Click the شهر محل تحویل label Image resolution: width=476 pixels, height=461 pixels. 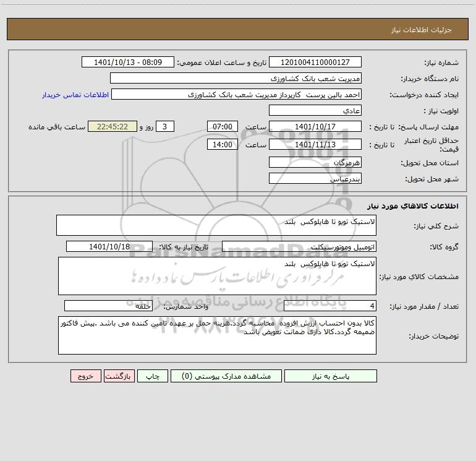click(x=431, y=179)
